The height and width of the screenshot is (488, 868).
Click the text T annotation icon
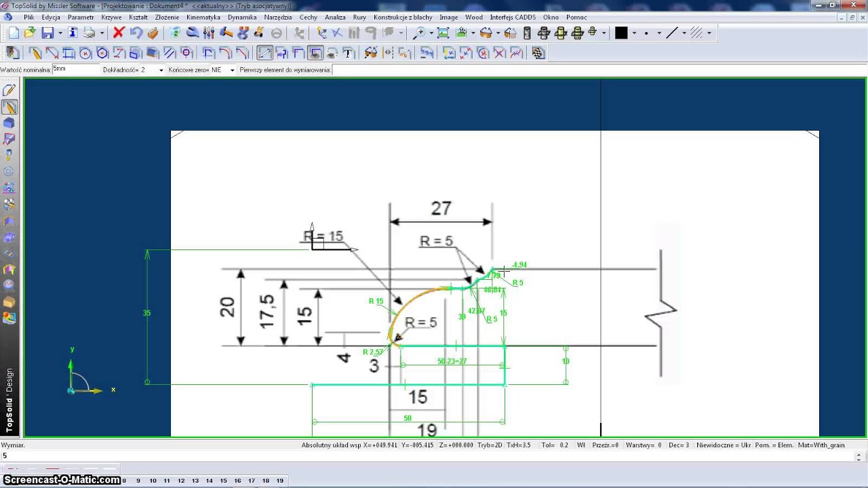[x=348, y=53]
